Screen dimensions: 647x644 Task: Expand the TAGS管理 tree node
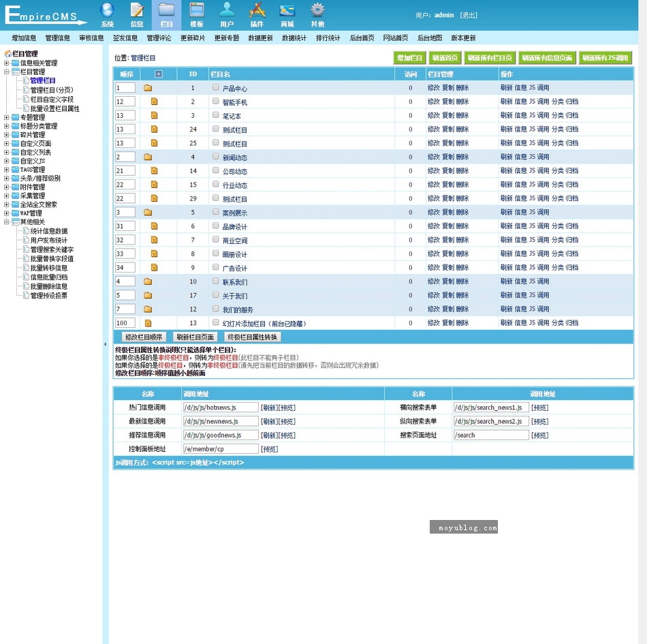(6, 170)
